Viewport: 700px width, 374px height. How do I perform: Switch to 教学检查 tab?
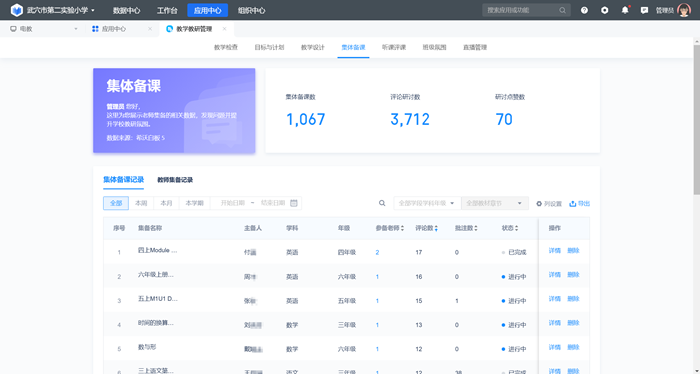pos(226,47)
